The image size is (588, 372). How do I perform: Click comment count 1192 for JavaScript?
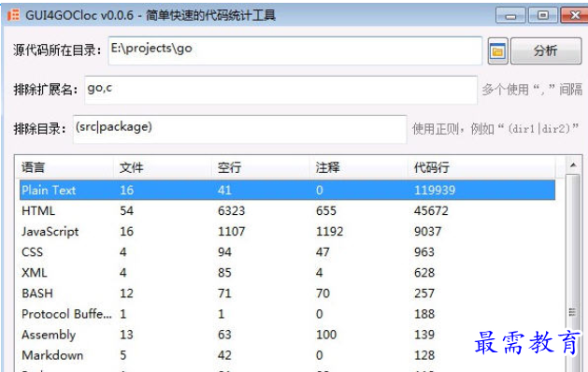(330, 232)
